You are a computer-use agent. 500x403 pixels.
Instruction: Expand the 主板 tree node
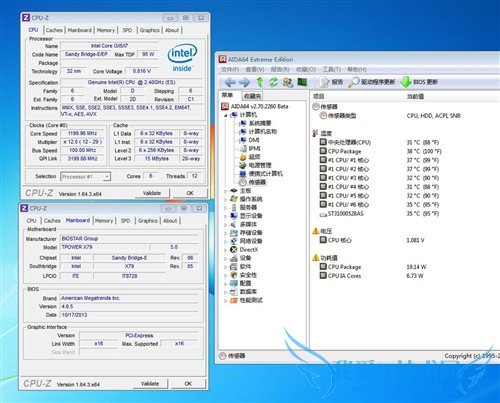coord(226,191)
